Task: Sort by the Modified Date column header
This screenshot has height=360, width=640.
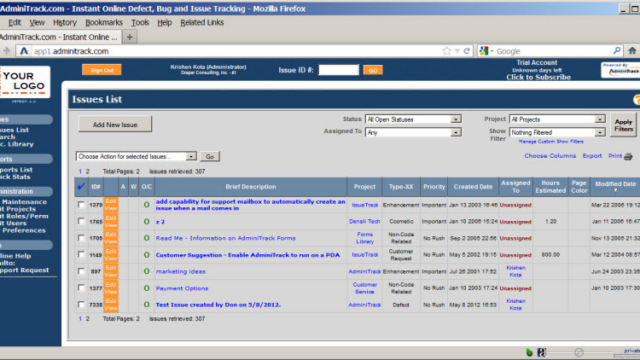Action: (615, 184)
